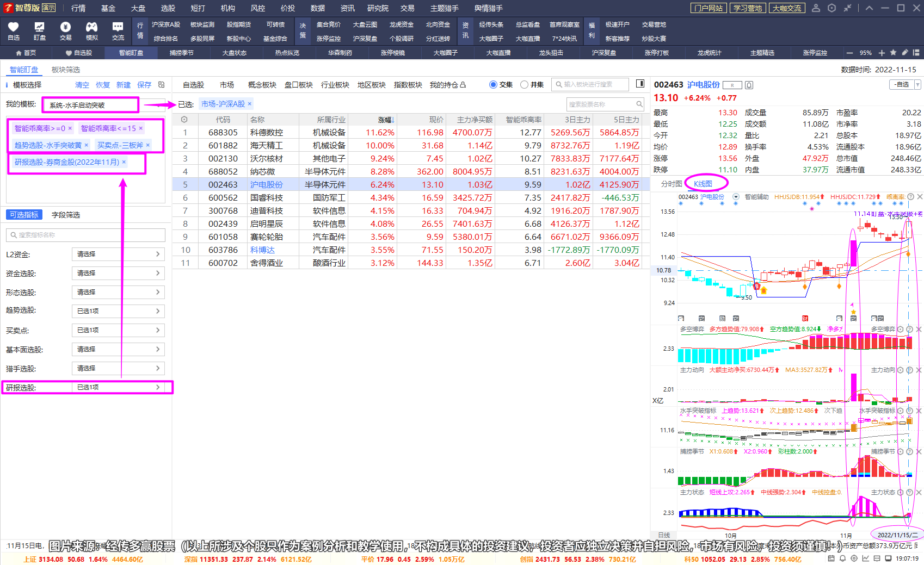
Task: Expand the 形态选股 selector
Action: point(118,292)
